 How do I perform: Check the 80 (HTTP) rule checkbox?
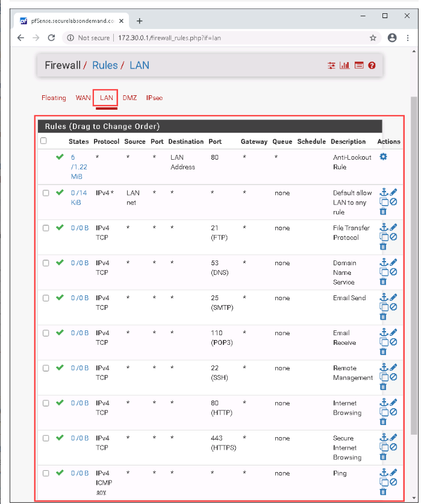point(46,403)
